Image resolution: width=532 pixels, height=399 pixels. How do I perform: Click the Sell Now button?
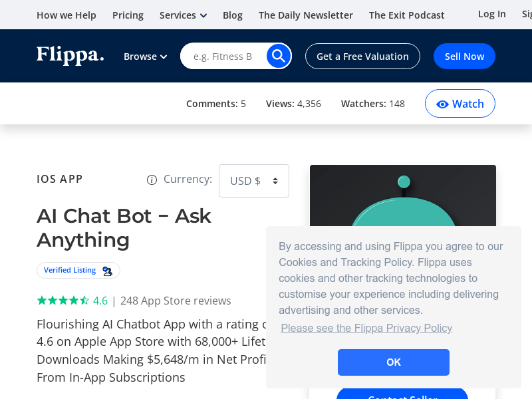[x=464, y=57]
